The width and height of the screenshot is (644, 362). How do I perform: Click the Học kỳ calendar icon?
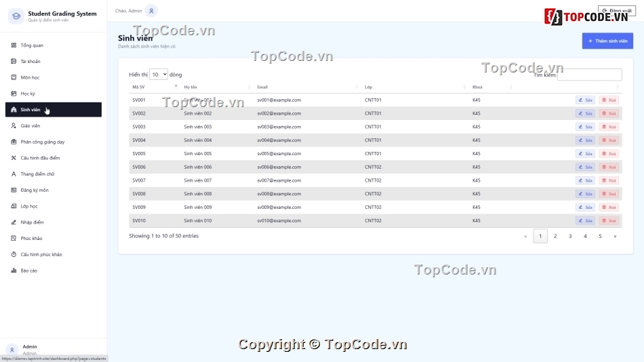[14, 94]
